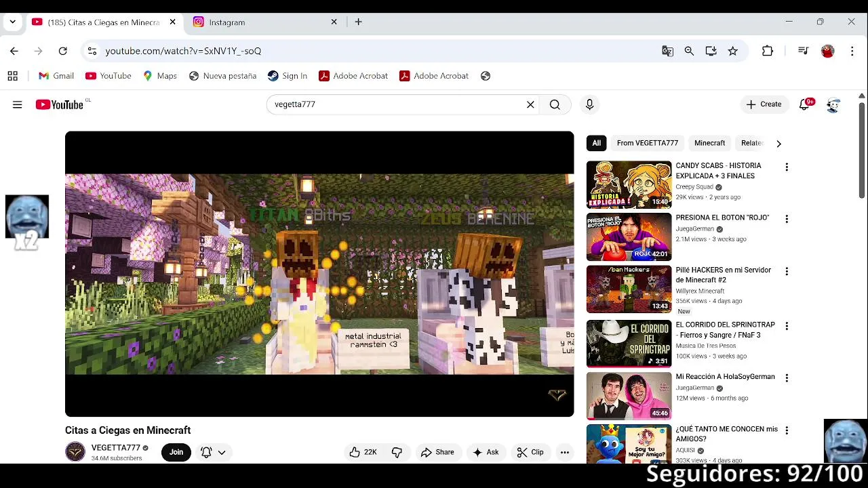
Task: Open PRESIONA EL BOTON ROJO thumbnail
Action: pos(629,237)
